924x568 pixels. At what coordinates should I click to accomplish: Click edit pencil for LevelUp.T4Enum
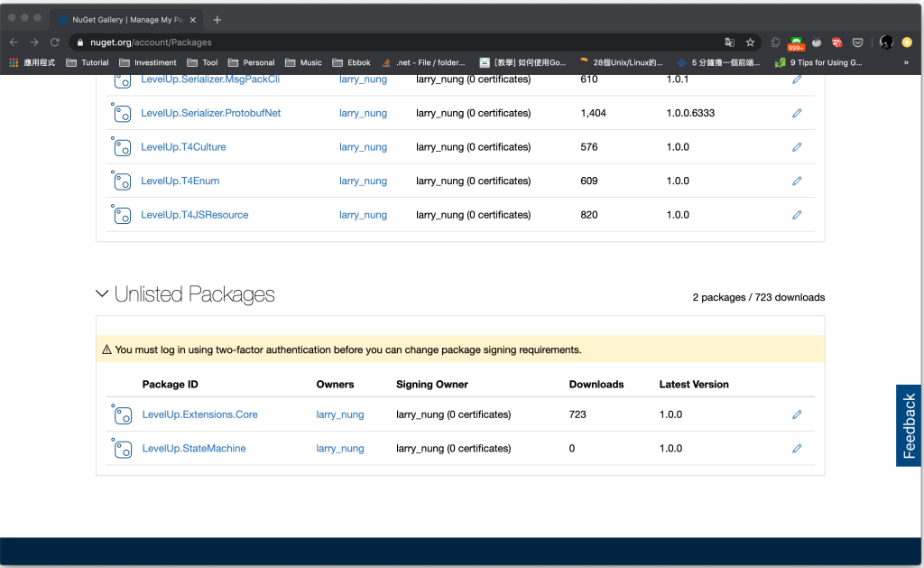click(797, 182)
